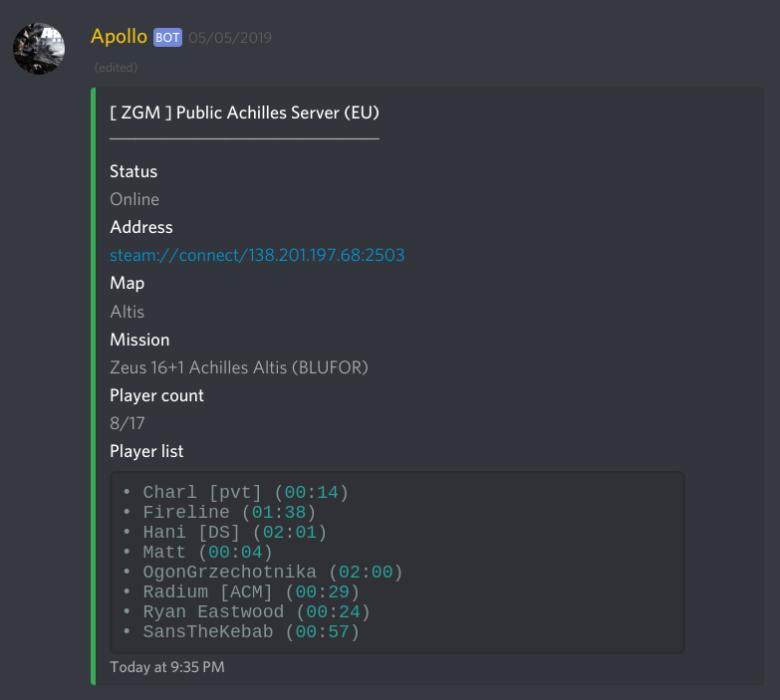
Task: Click the embed footer Today at 9:35 PM
Action: tap(167, 667)
